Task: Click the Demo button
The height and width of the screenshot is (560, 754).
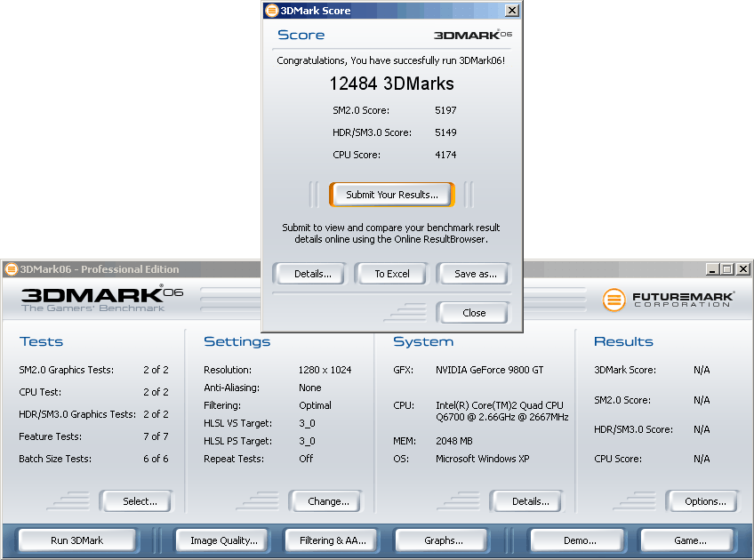Action: pyautogui.click(x=580, y=540)
